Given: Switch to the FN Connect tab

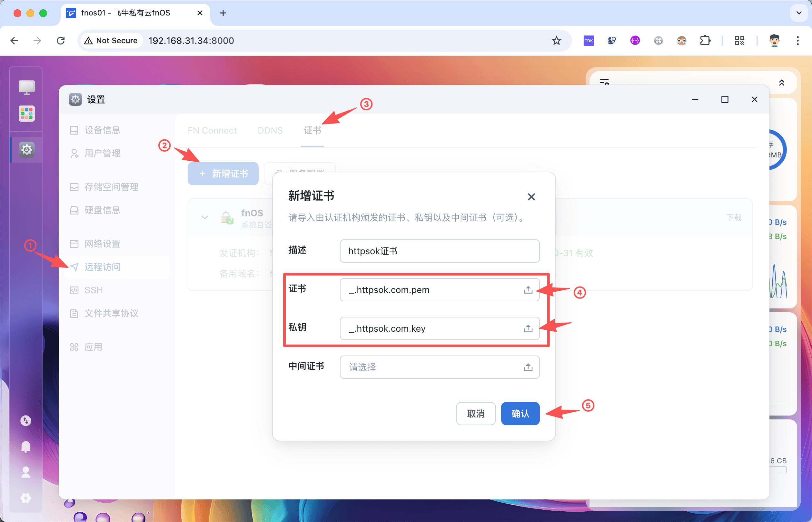Looking at the screenshot, I should (x=212, y=130).
